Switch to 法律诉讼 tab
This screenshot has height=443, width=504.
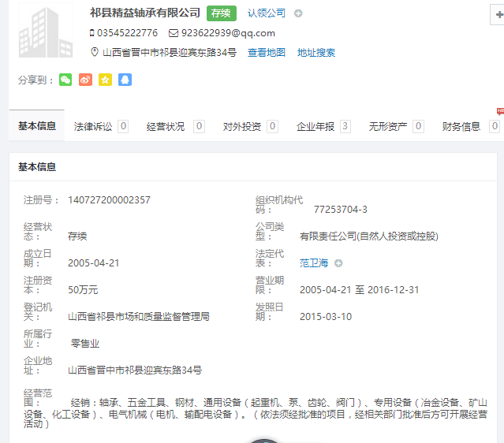pos(93,126)
